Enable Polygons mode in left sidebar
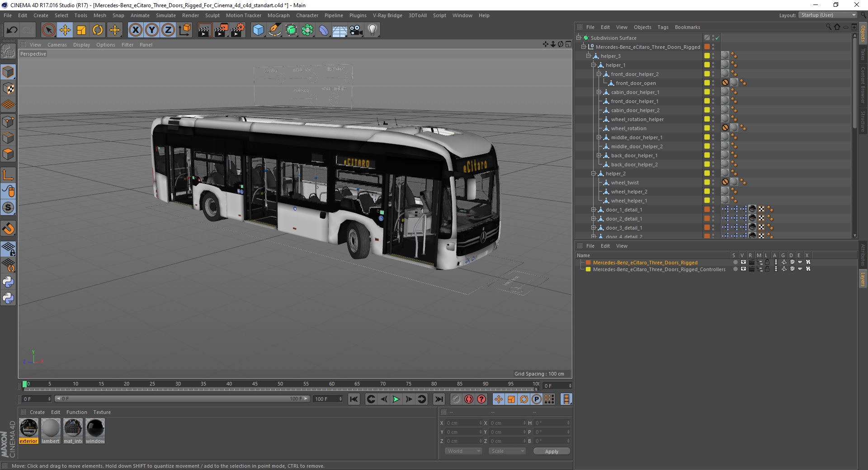This screenshot has height=470, width=868. 8,154
